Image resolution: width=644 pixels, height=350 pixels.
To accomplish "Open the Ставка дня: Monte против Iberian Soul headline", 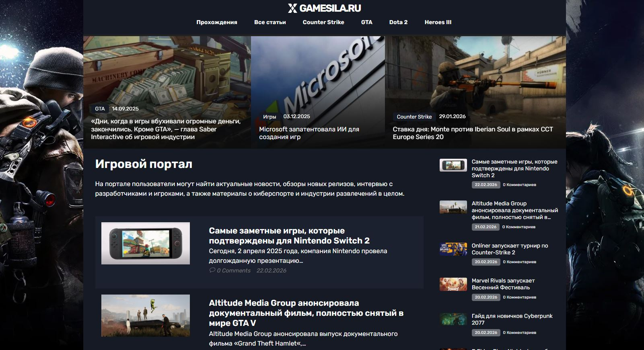I will (473, 133).
